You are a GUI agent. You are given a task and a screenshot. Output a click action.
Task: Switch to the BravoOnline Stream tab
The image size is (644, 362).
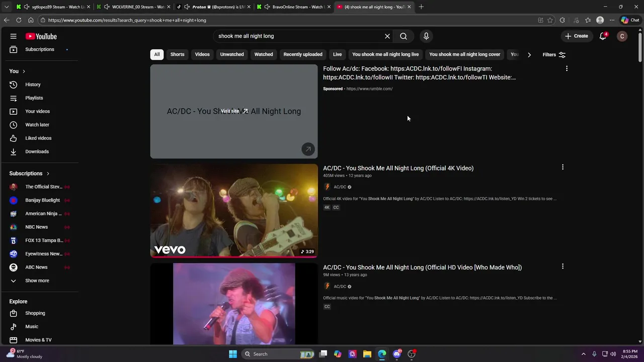coord(293,7)
